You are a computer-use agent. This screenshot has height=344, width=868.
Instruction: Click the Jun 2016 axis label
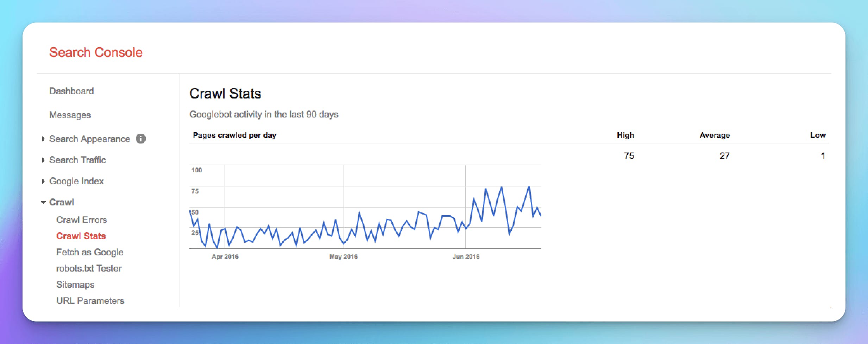click(466, 256)
